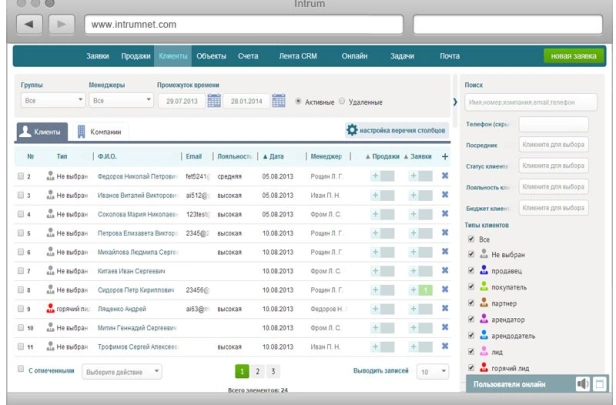Mute sound in online users bar
This screenshot has height=405, width=616.
click(x=582, y=383)
